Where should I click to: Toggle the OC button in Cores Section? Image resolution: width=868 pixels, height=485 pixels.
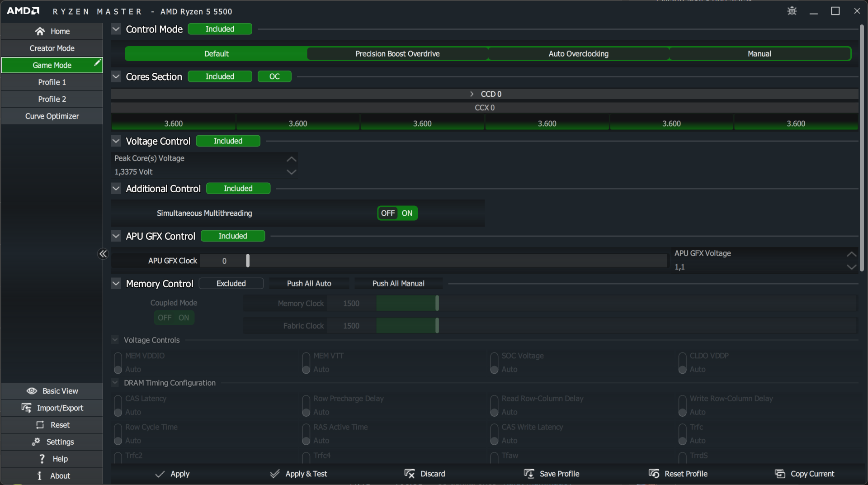[x=274, y=76]
